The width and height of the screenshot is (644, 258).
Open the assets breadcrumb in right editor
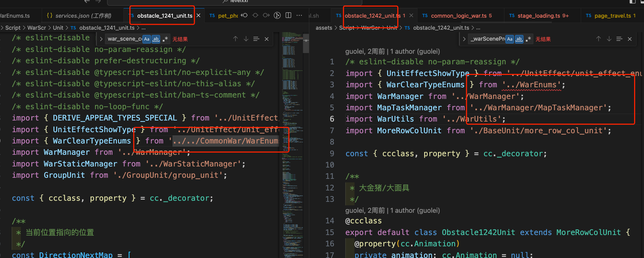[x=324, y=28]
